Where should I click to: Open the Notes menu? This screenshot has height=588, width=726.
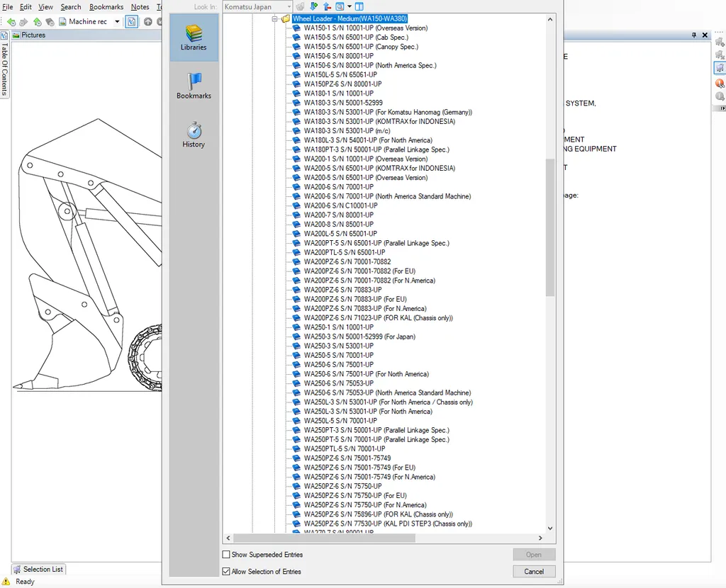click(140, 7)
